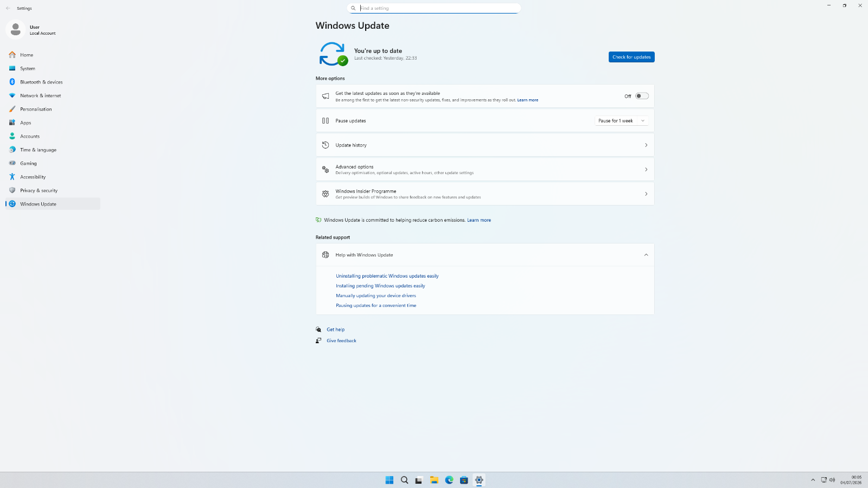This screenshot has width=868, height=488.
Task: Click the Network wifi icon in sidebar
Action: pos(12,95)
